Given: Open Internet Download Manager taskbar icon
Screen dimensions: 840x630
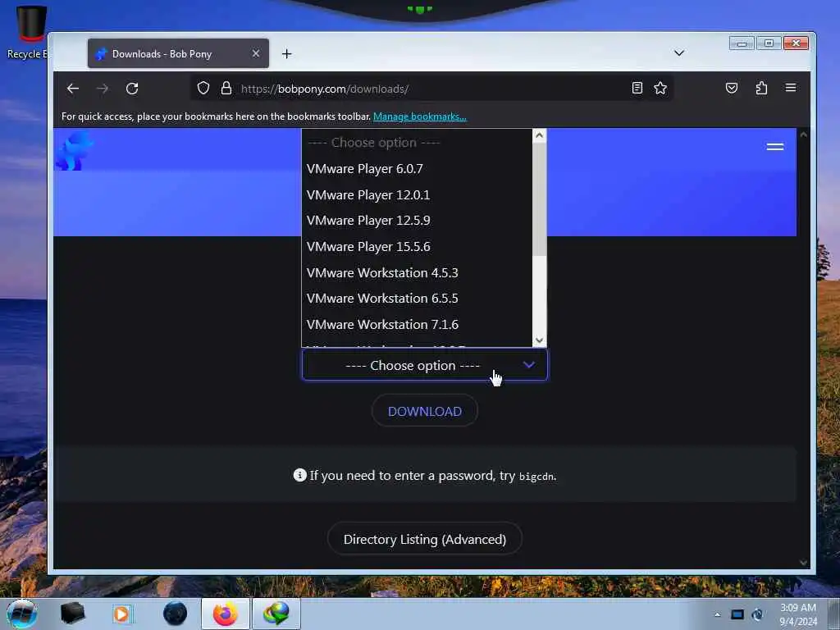Looking at the screenshot, I should [276, 614].
